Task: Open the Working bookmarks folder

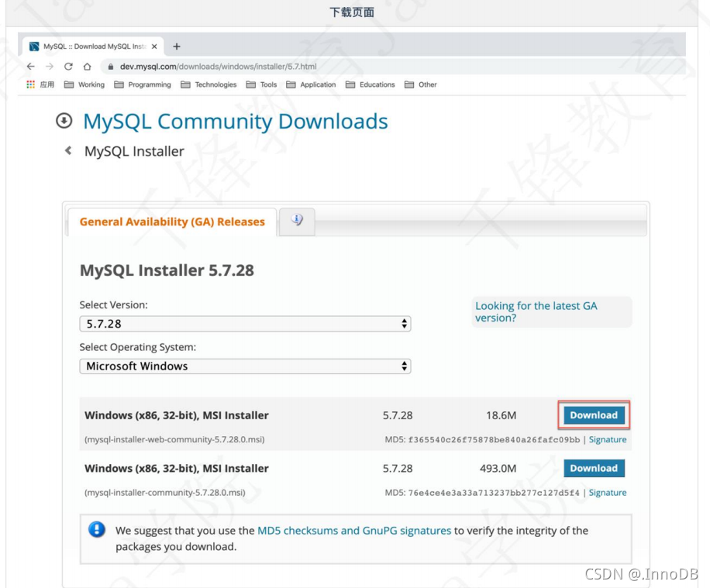Action: (x=84, y=84)
